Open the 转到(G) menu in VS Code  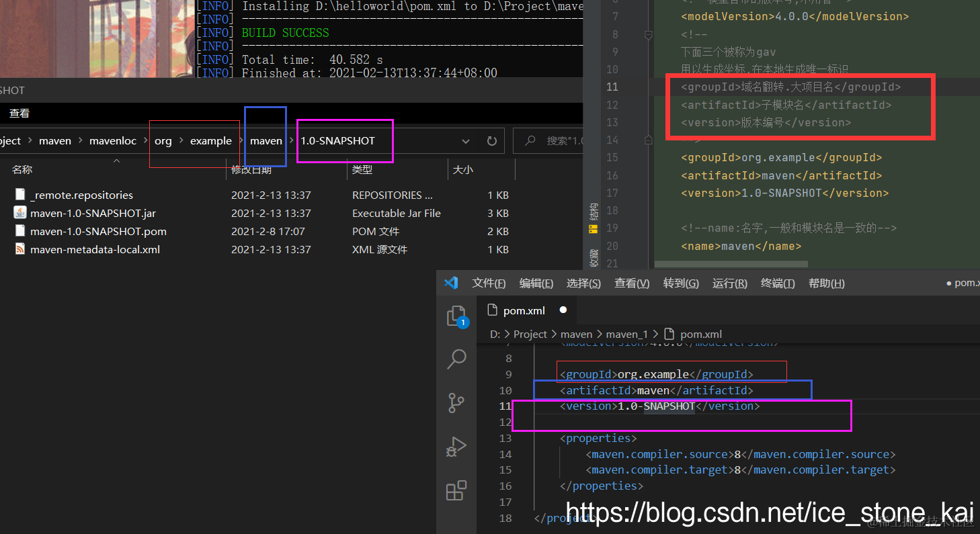coord(681,283)
